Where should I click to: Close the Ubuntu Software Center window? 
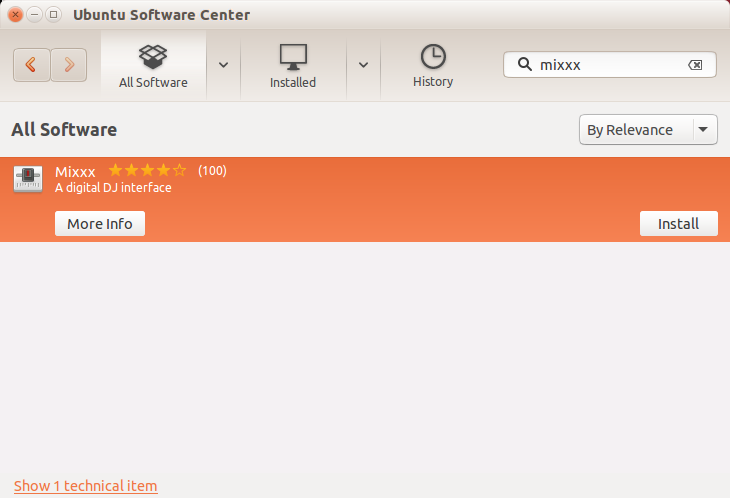click(15, 14)
